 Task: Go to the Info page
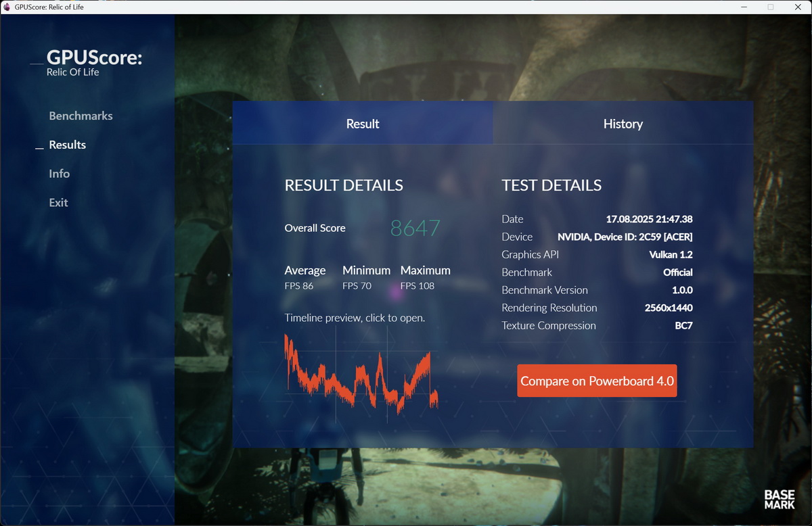tap(59, 174)
